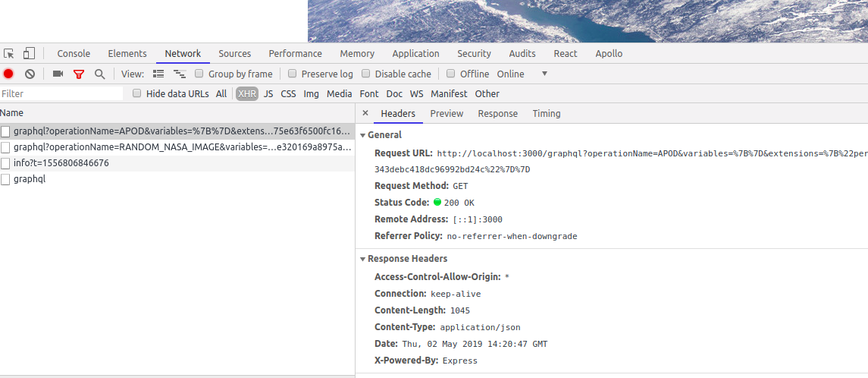Switch to the Console tab

tap(74, 53)
